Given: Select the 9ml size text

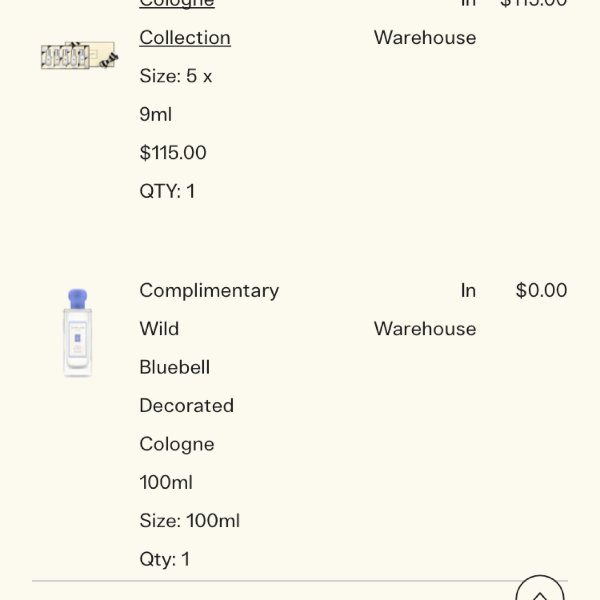Looking at the screenshot, I should point(156,114).
